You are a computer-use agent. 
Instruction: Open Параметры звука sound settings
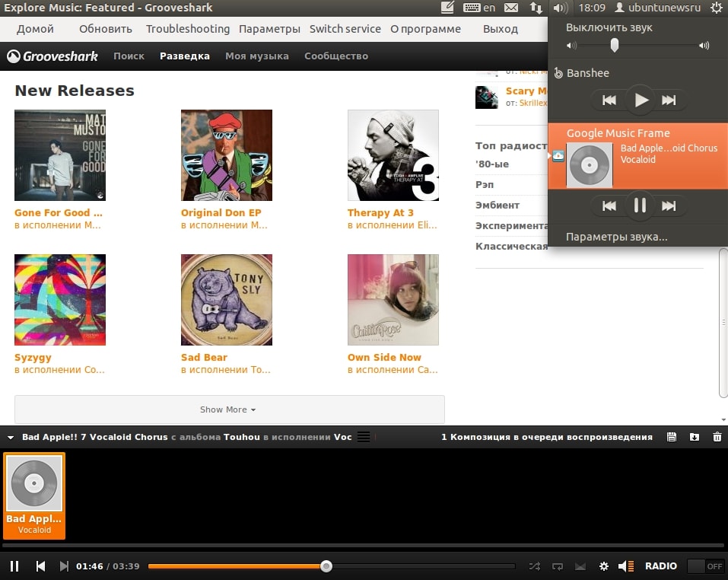coord(616,237)
